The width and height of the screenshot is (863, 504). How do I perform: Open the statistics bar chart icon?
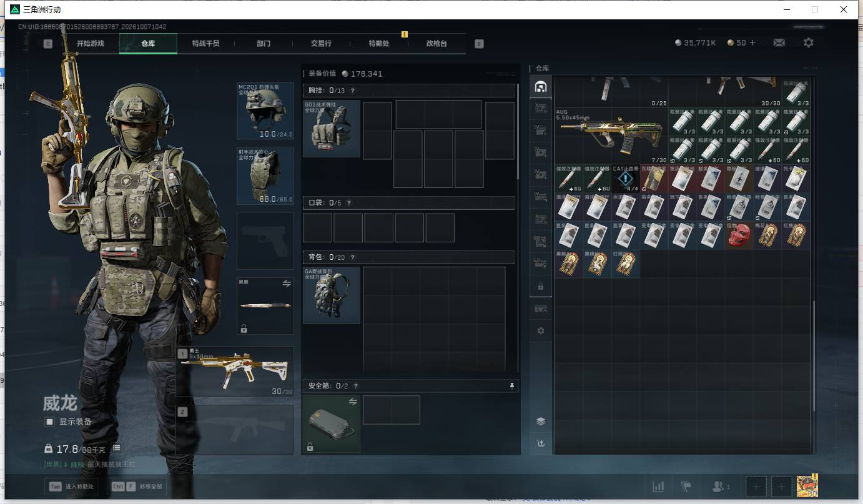[x=658, y=487]
